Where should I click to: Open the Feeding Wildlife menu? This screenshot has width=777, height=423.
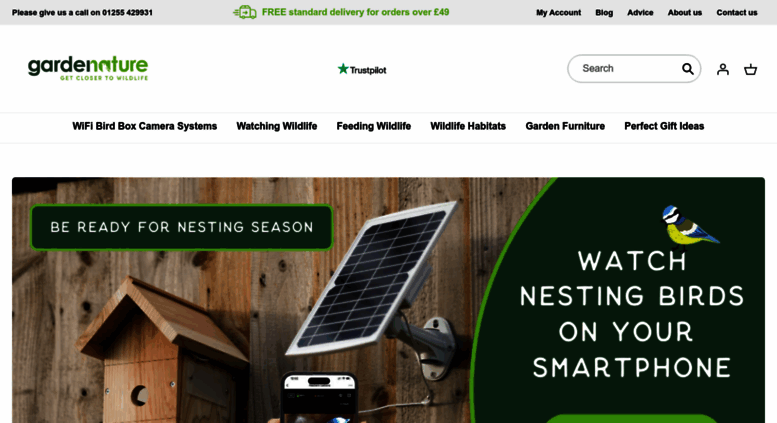pyautogui.click(x=374, y=126)
